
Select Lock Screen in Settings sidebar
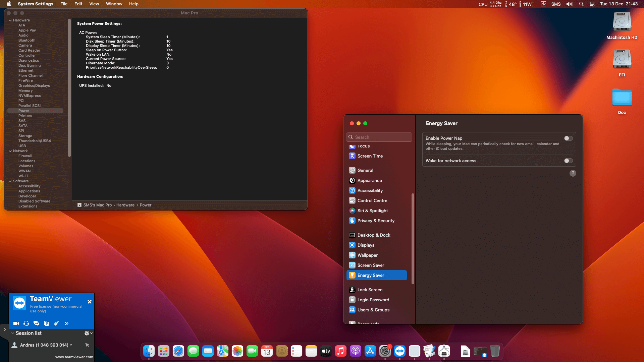pos(370,290)
